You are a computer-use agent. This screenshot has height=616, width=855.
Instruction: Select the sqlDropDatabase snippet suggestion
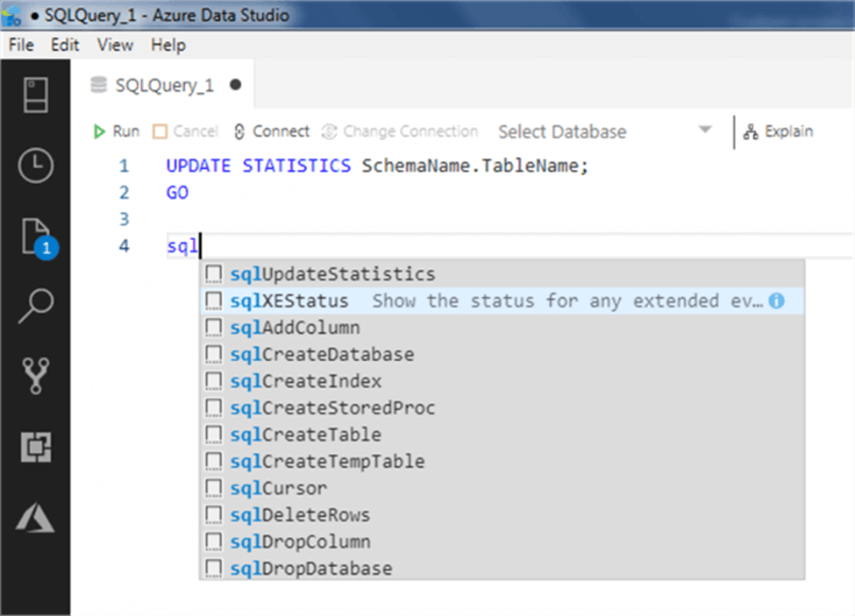point(310,569)
